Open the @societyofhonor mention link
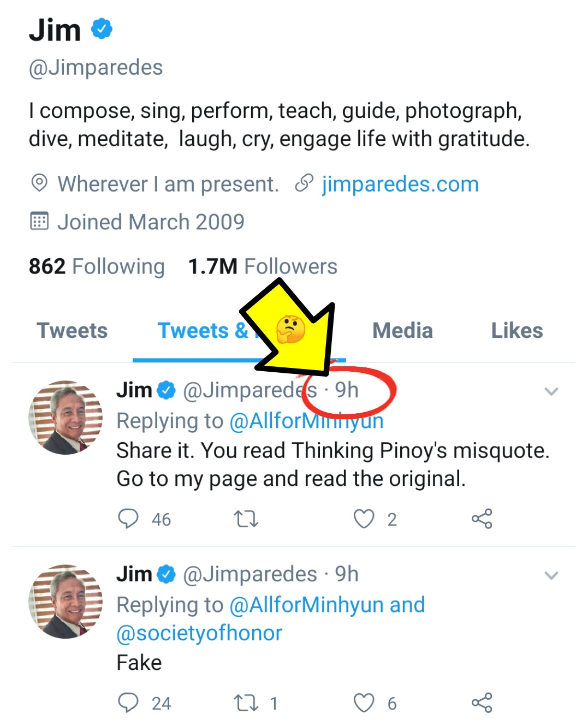Viewport: 588px width, 726px height. [199, 633]
